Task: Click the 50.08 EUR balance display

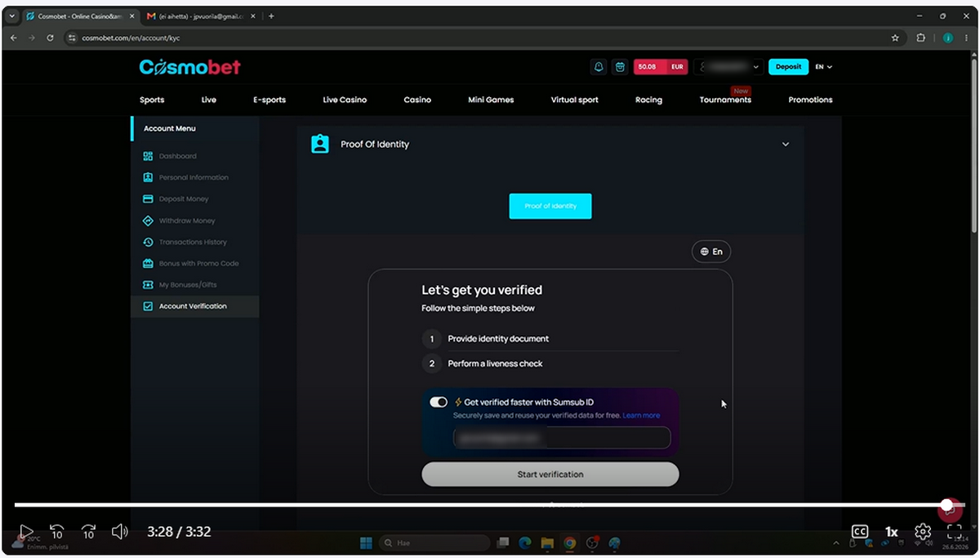Action: pyautogui.click(x=661, y=67)
